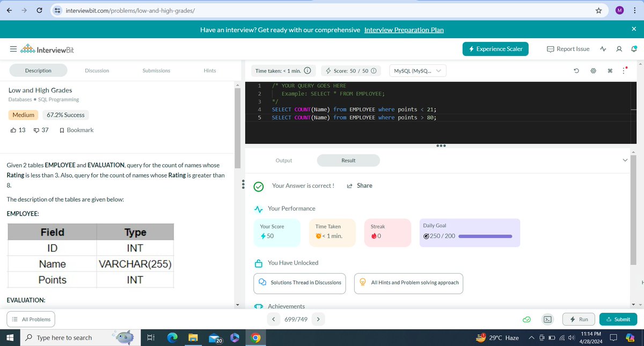Switch to the Discussion tab
This screenshot has height=346, width=644.
[x=97, y=70]
